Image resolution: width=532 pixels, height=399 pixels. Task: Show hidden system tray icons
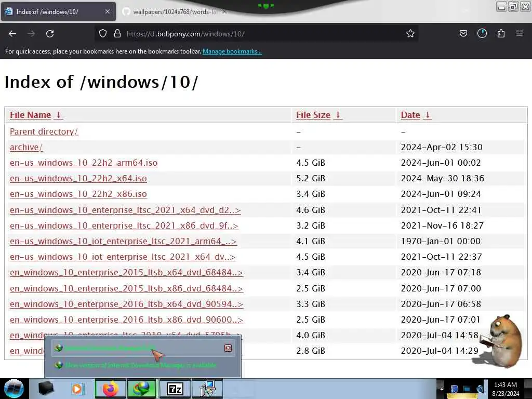(x=442, y=389)
